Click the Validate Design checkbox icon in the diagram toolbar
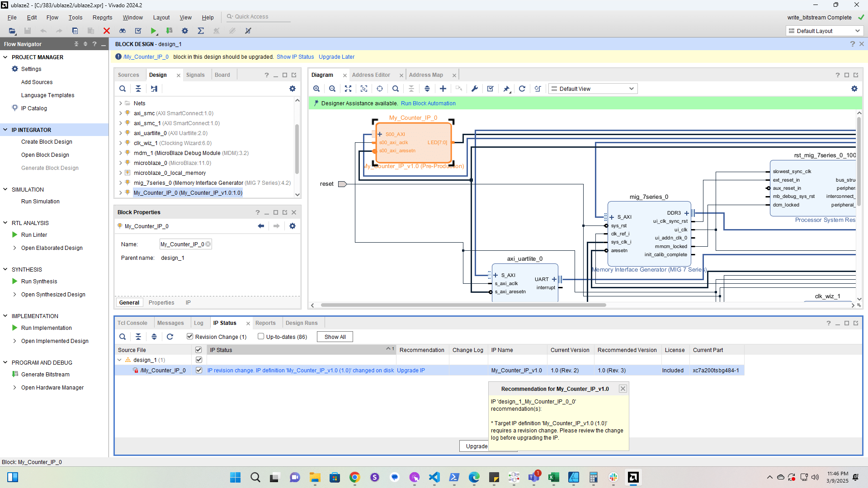 click(491, 89)
